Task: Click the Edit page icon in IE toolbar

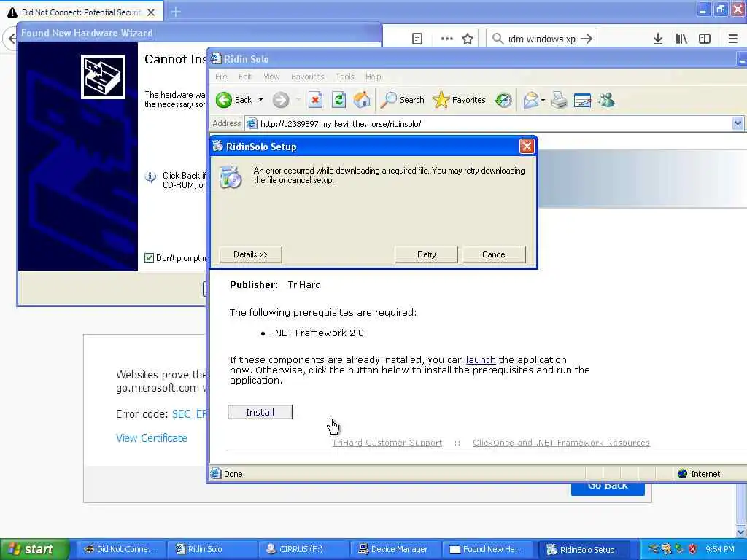Action: (582, 100)
